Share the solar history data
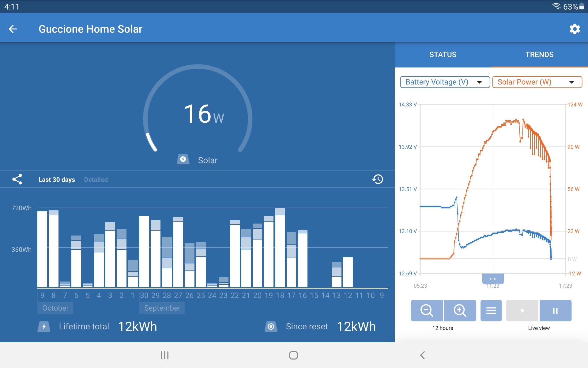The width and height of the screenshot is (588, 368). coord(17,179)
